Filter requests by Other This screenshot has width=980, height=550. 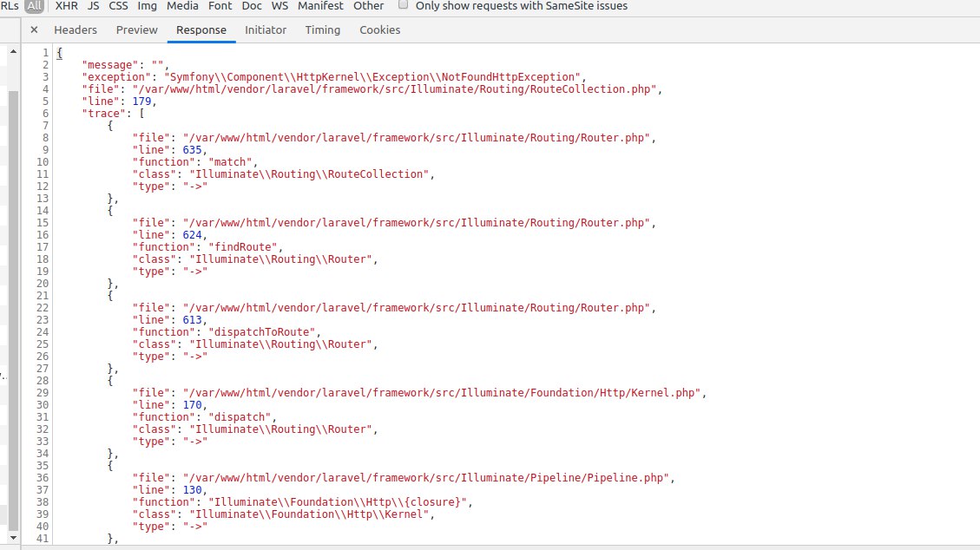pos(369,5)
